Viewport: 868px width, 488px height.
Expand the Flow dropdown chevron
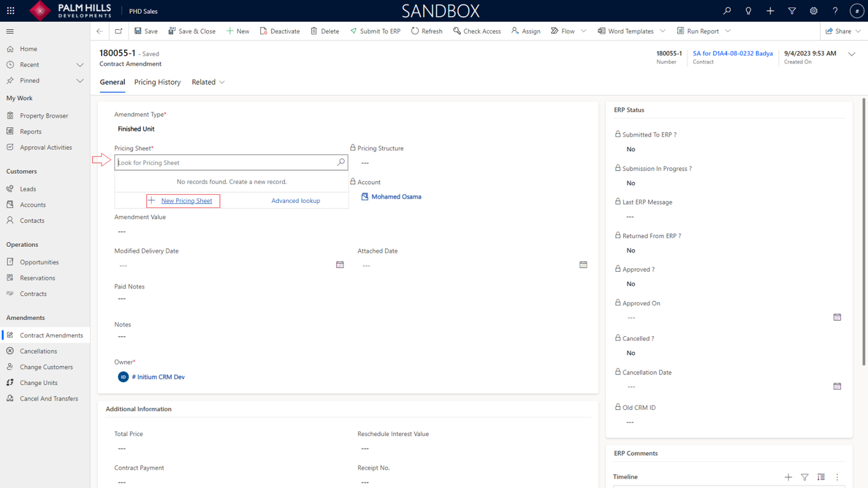(x=583, y=31)
